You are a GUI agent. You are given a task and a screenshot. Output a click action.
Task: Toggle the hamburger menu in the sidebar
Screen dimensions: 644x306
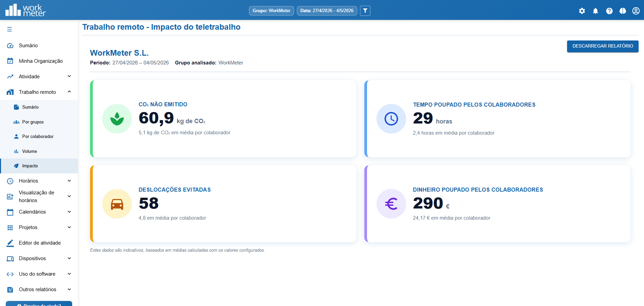tap(9, 29)
